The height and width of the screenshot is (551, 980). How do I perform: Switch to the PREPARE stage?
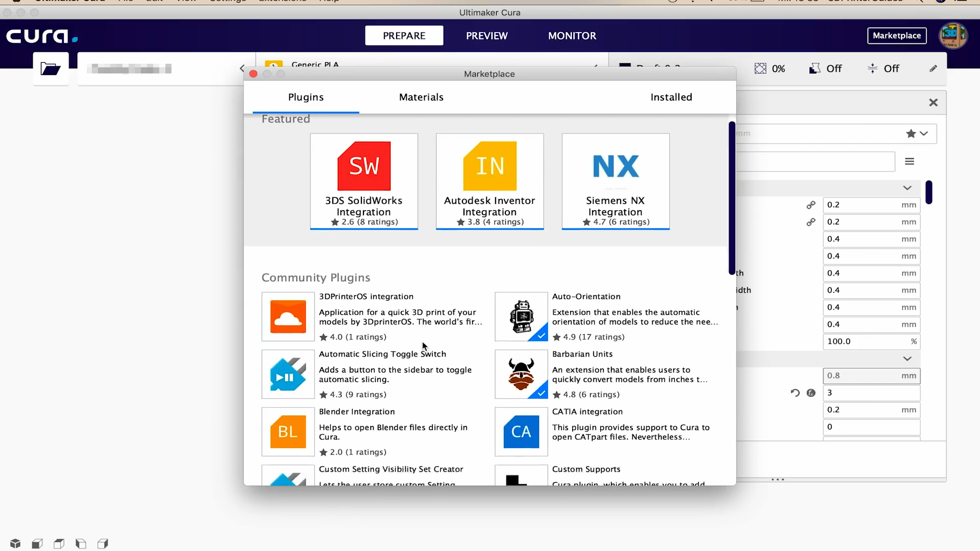[x=404, y=36]
